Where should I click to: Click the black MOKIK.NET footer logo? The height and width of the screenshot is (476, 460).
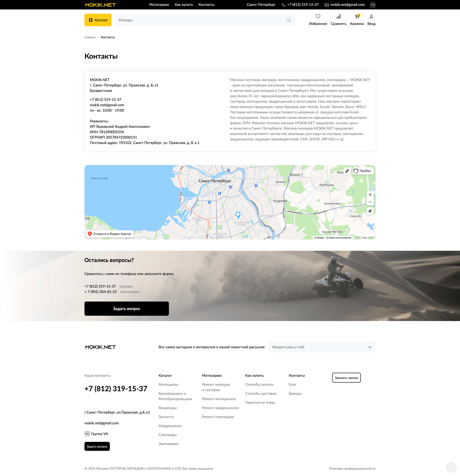101,347
